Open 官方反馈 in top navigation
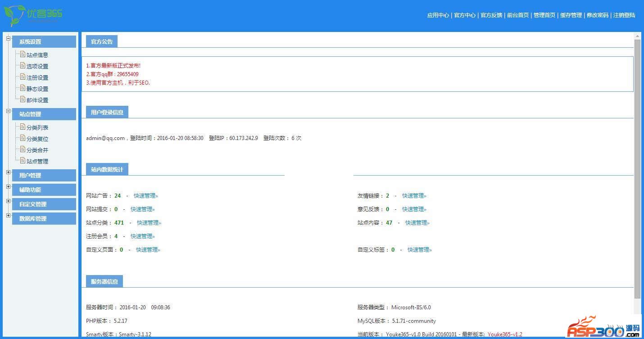 (491, 15)
